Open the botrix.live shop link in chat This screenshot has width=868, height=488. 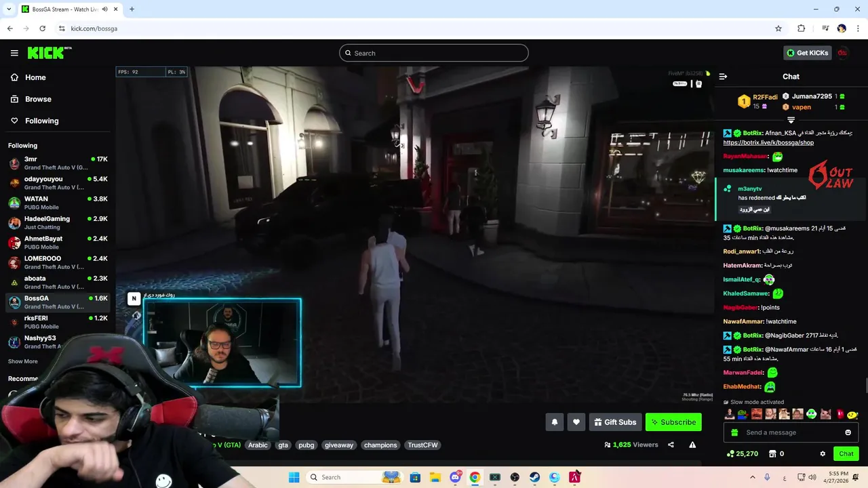[768, 143]
